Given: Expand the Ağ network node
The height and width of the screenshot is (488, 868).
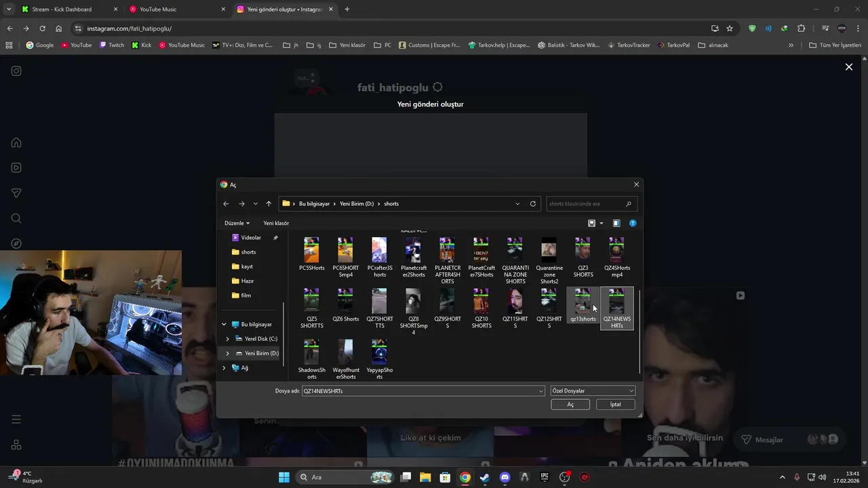Looking at the screenshot, I should 224,367.
